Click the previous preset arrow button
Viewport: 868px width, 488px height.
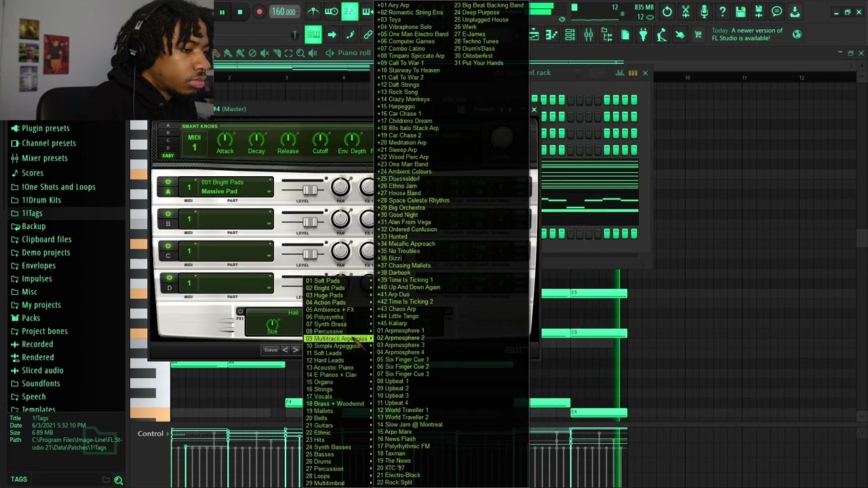click(x=285, y=350)
